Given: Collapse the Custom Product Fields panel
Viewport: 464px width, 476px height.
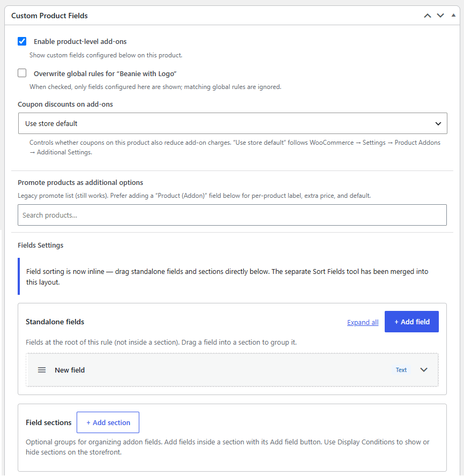Looking at the screenshot, I should tap(453, 15).
